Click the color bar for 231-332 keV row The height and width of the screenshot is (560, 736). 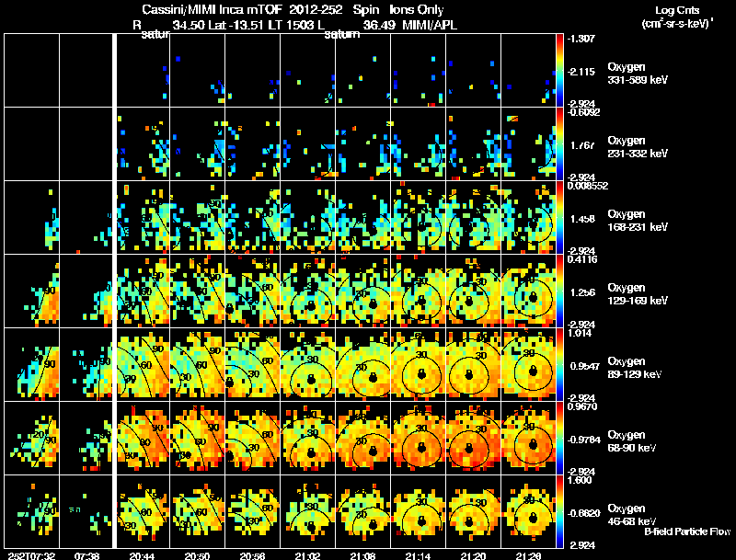pos(559,144)
